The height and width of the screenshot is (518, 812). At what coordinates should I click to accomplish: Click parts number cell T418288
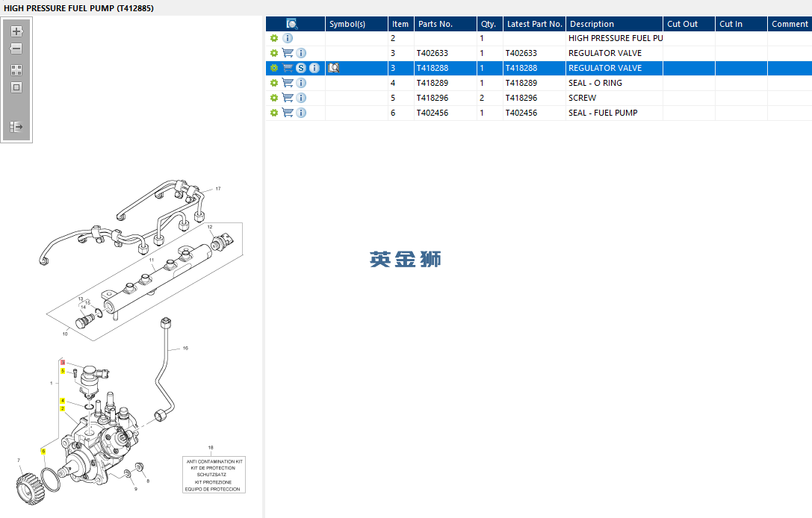445,68
